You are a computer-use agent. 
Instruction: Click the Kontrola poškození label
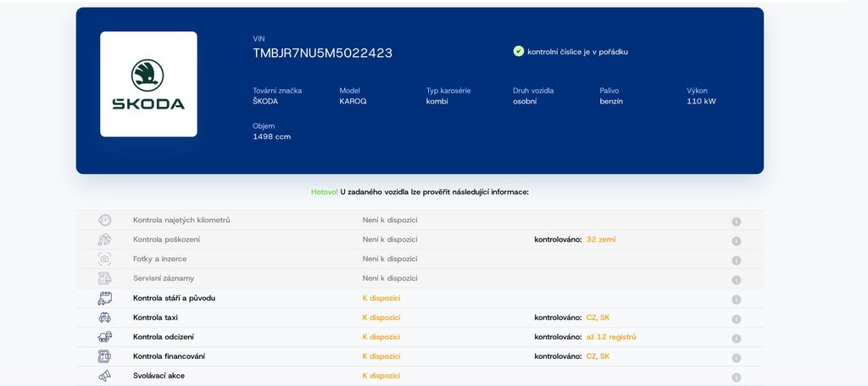coord(167,239)
